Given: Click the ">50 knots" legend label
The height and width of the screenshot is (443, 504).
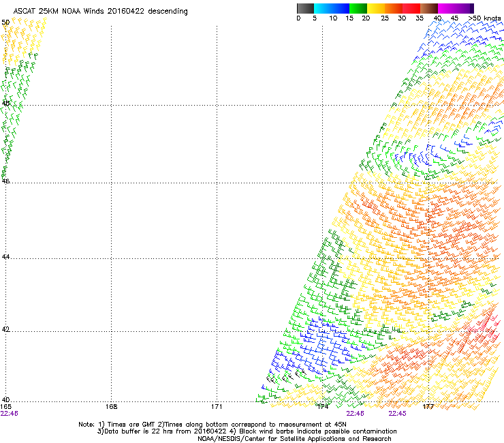Looking at the screenshot, I should (x=484, y=18).
